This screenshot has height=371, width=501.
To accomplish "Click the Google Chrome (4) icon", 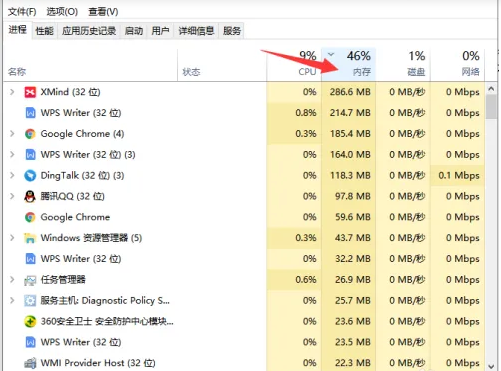I will pyautogui.click(x=30, y=134).
